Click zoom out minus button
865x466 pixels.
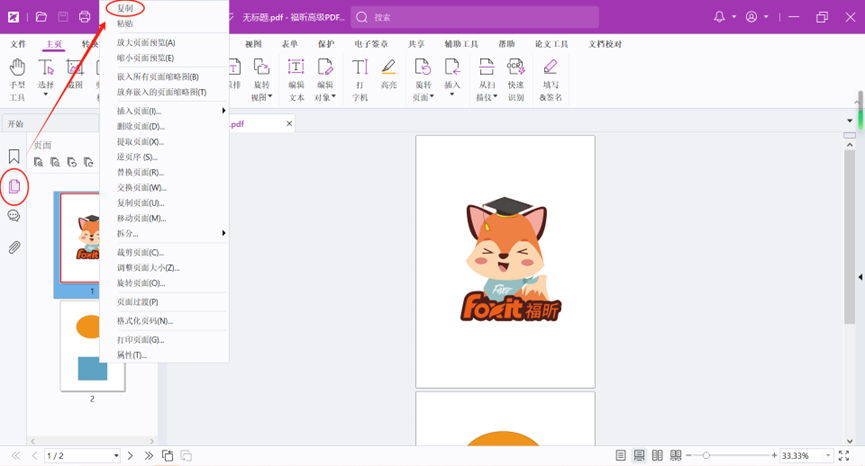(x=688, y=456)
